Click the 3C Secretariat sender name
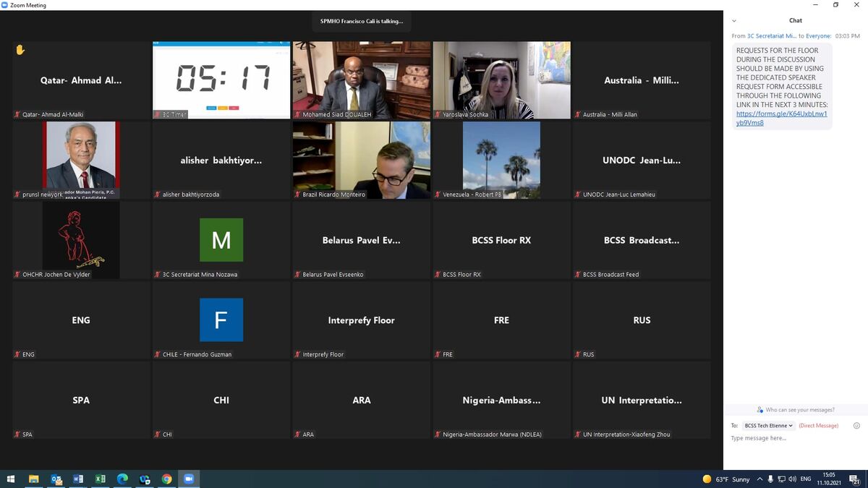Image resolution: width=868 pixels, height=488 pixels. click(771, 35)
